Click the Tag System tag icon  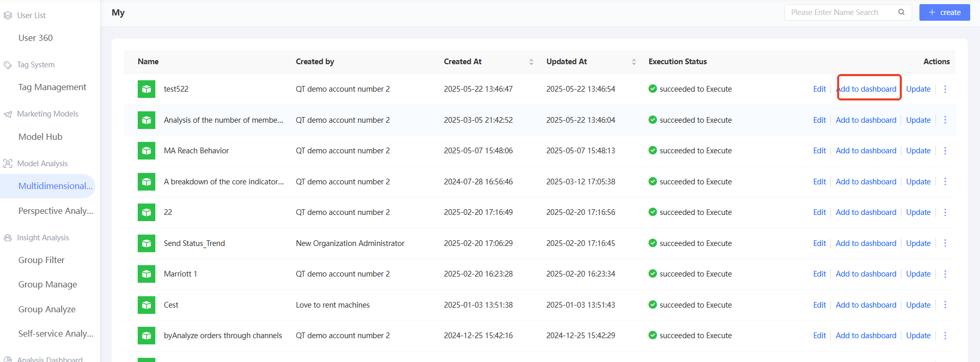point(8,65)
